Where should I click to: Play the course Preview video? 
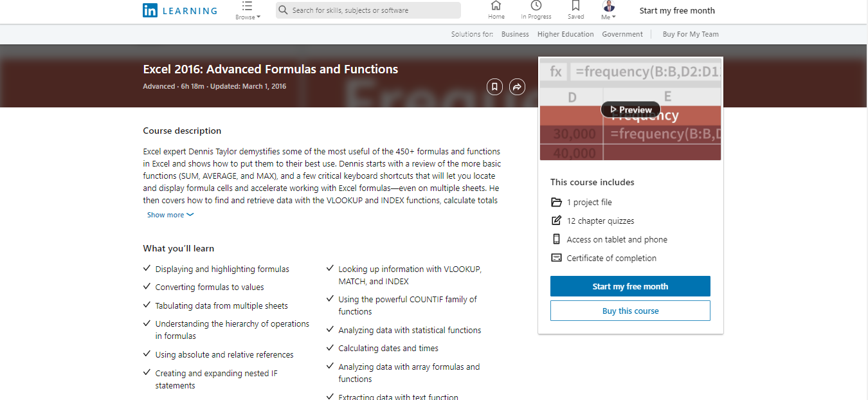[x=630, y=109]
